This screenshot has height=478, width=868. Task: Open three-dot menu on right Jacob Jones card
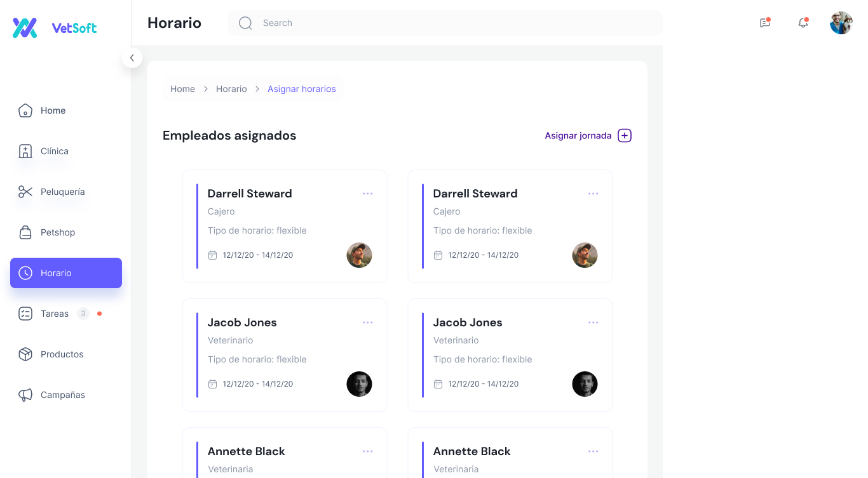pos(593,322)
